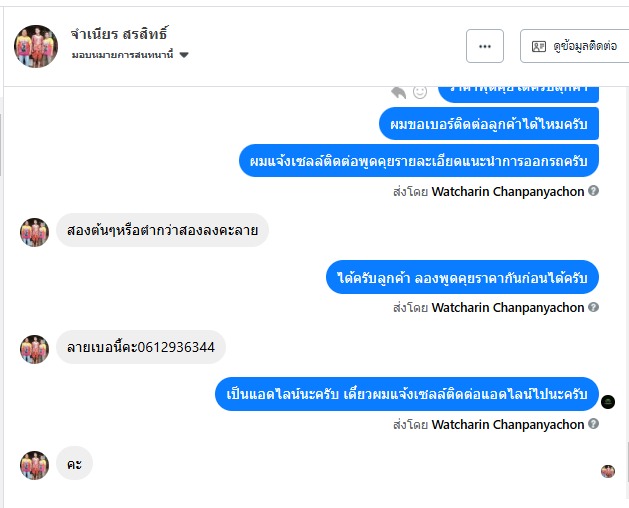Open the three-dot more options button
This screenshot has height=508, width=629.
coord(485,46)
